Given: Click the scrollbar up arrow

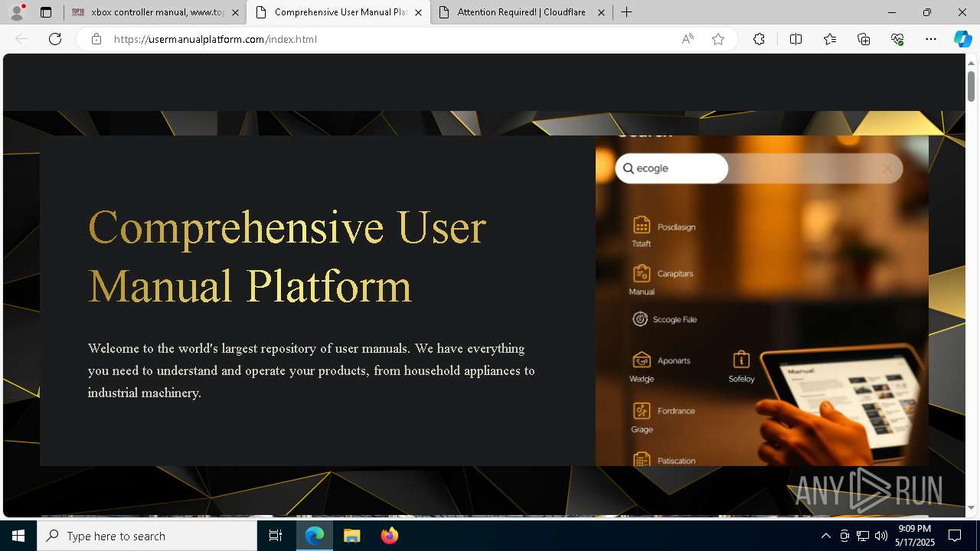Looking at the screenshot, I should coord(971,62).
